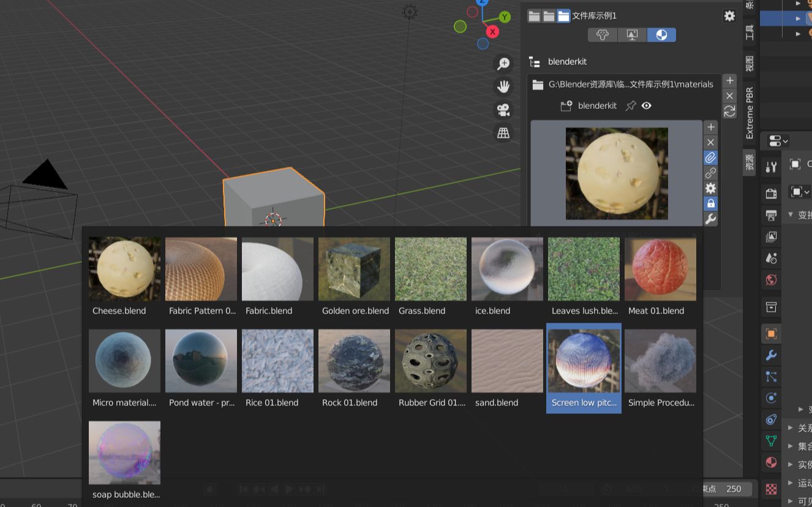Click the wrench icon beside the Cheese preview

click(x=710, y=219)
